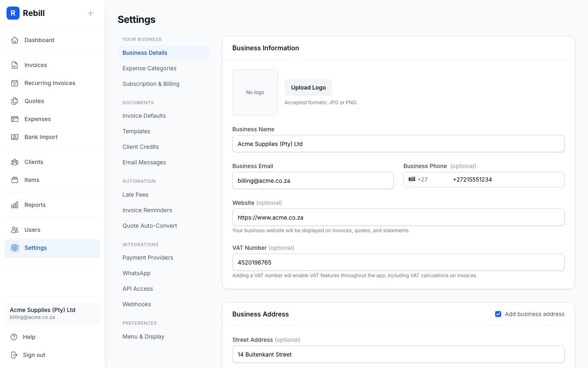
Task: Click the Help link text
Action: [29, 337]
